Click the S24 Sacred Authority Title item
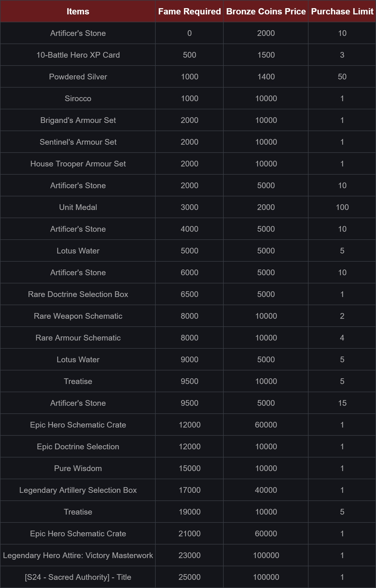The height and width of the screenshot is (588, 376). [78, 577]
